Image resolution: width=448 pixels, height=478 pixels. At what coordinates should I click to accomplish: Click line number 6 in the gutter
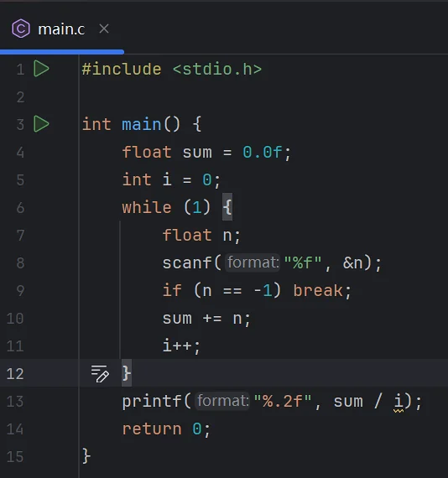point(20,208)
